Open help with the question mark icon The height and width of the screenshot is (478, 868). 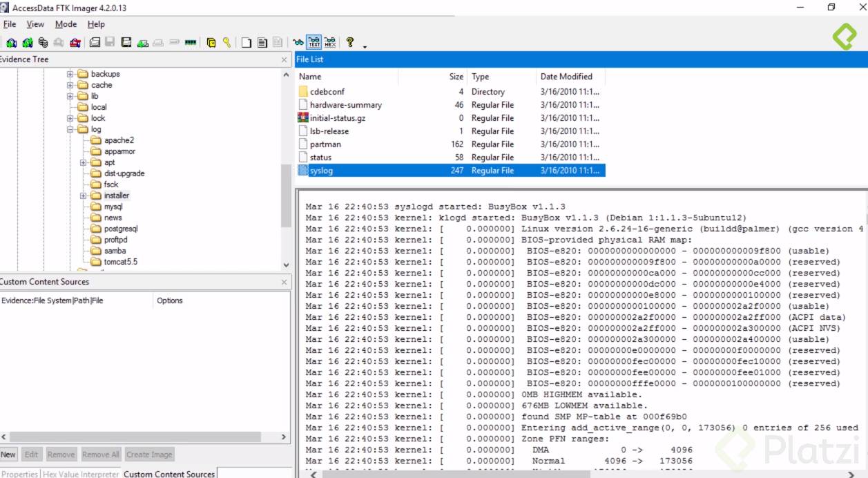pyautogui.click(x=350, y=43)
